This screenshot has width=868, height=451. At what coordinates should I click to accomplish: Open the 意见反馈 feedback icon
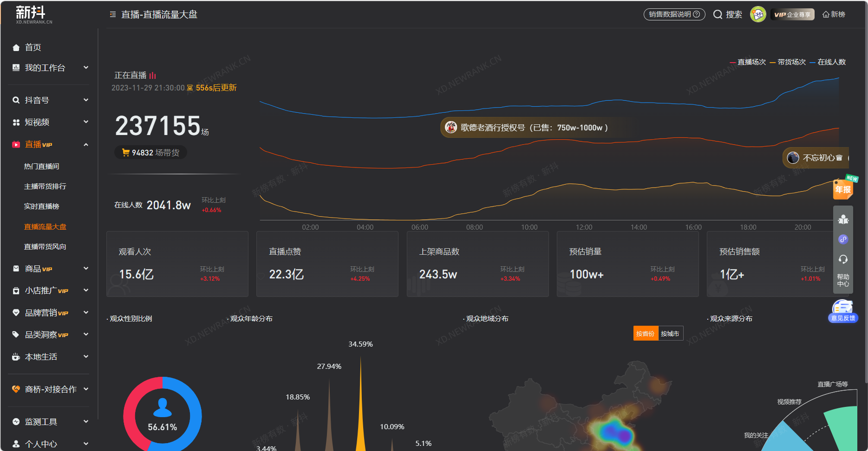843,310
